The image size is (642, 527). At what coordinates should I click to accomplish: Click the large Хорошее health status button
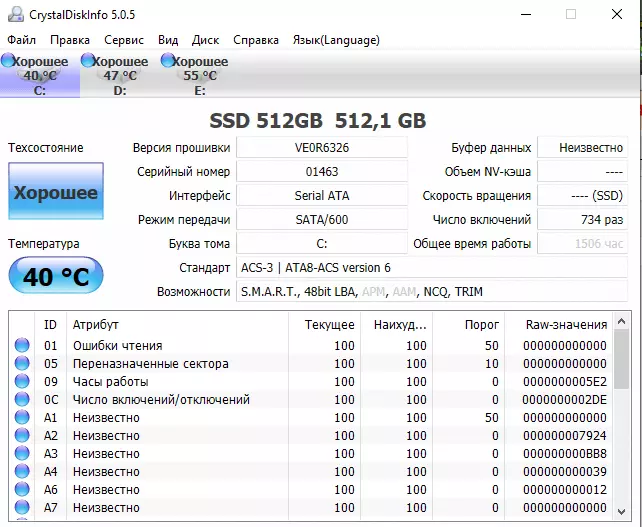tap(56, 191)
